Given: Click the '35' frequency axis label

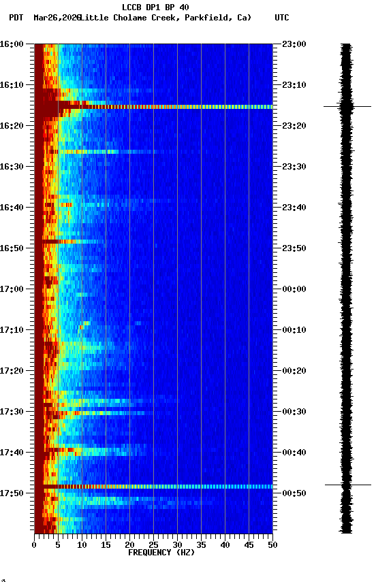Looking at the screenshot, I should (201, 545).
